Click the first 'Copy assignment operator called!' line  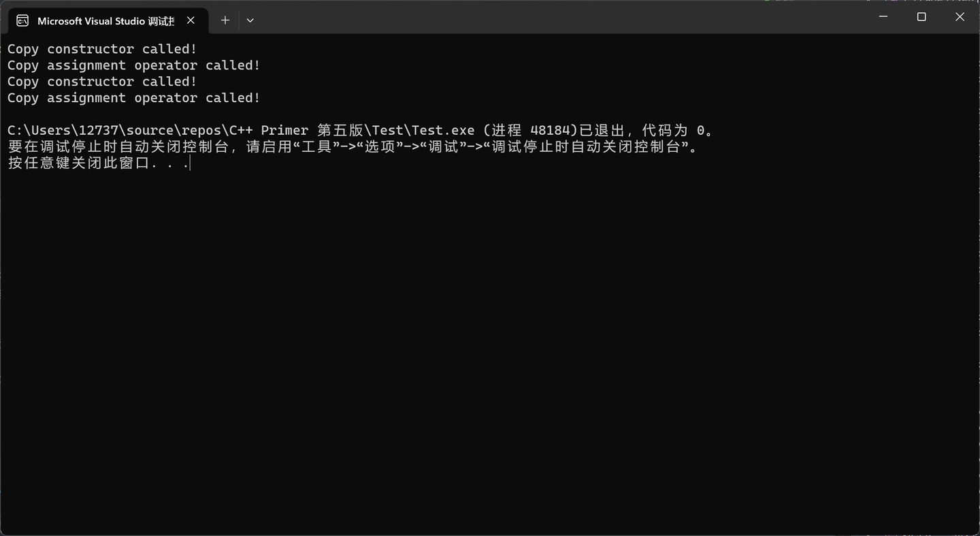tap(133, 65)
